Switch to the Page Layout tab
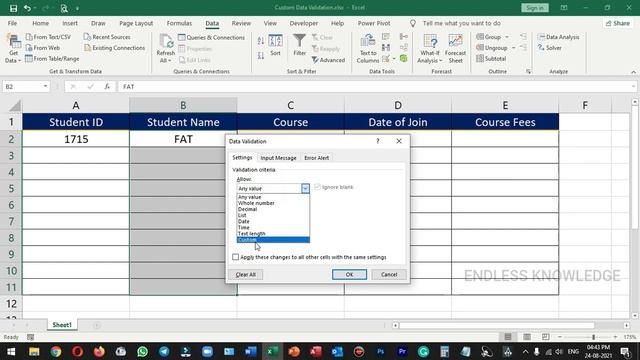Image resolution: width=640 pixels, height=360 pixels. pos(136,23)
